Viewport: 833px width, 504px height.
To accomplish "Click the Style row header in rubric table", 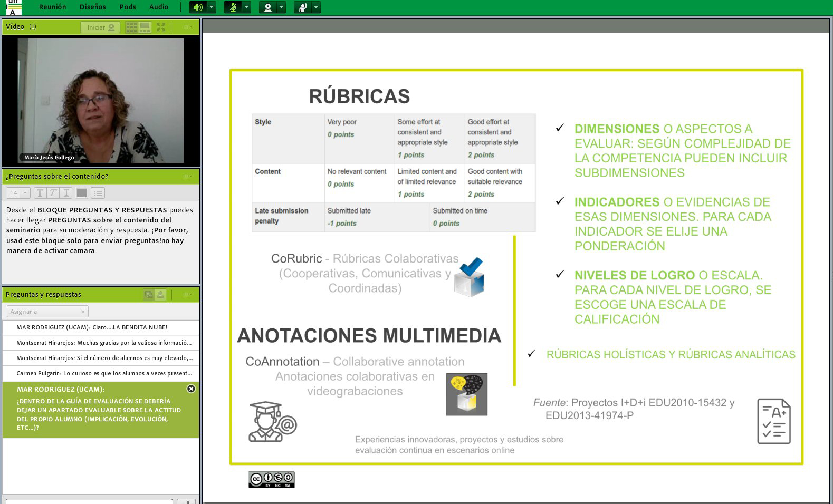I will [x=288, y=139].
